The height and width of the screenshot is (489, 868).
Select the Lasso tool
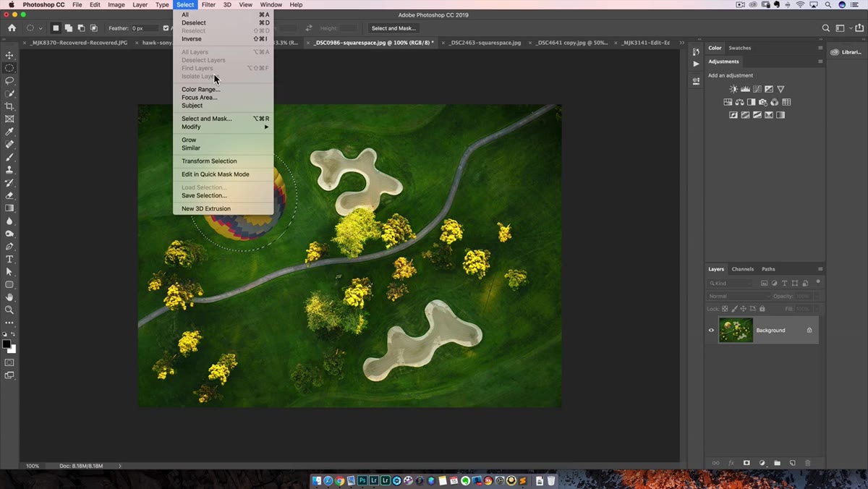(9, 81)
